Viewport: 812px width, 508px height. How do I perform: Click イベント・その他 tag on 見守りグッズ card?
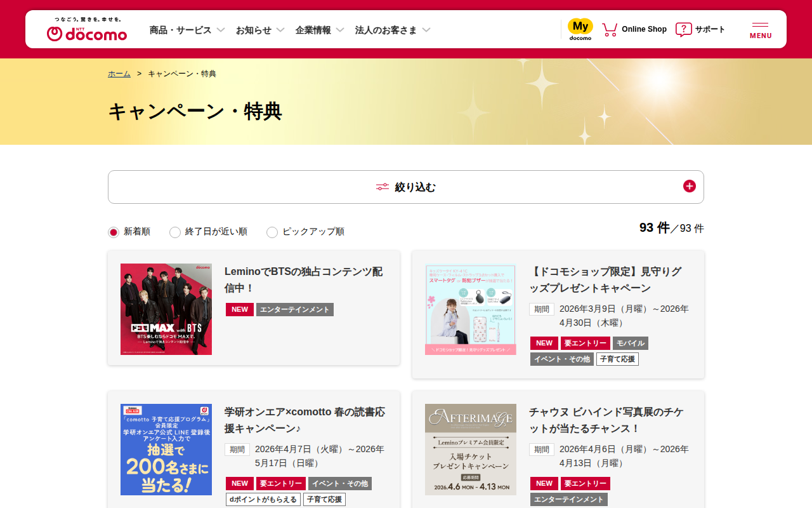pyautogui.click(x=562, y=359)
